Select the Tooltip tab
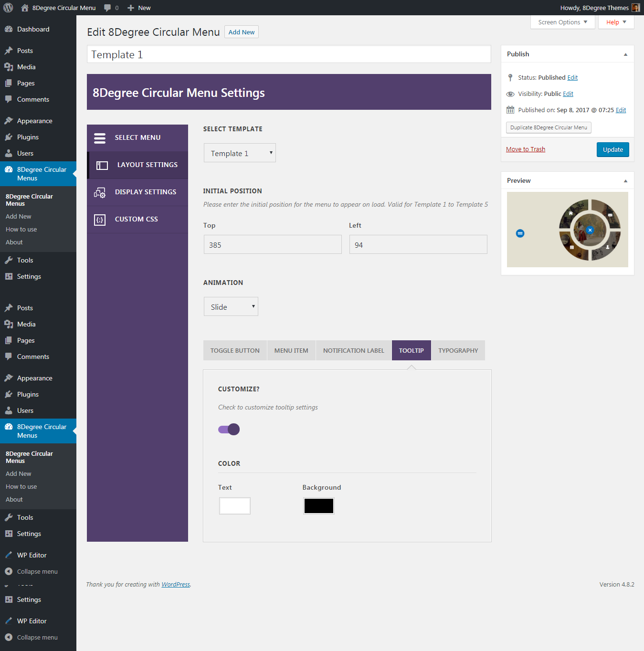This screenshot has width=644, height=651. pyautogui.click(x=412, y=350)
